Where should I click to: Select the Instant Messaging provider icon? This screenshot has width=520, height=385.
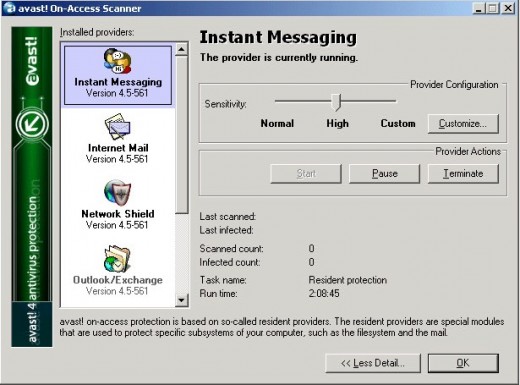pyautogui.click(x=117, y=61)
